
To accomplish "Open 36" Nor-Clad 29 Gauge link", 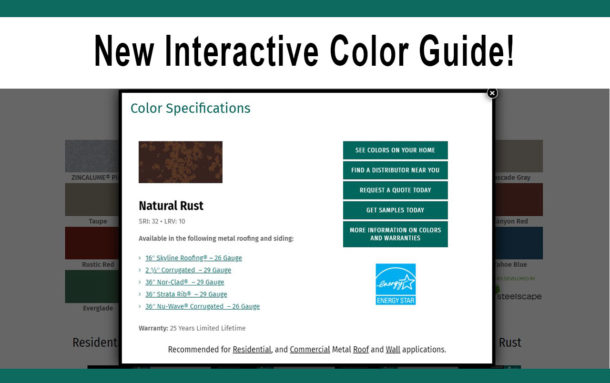I will pyautogui.click(x=185, y=282).
